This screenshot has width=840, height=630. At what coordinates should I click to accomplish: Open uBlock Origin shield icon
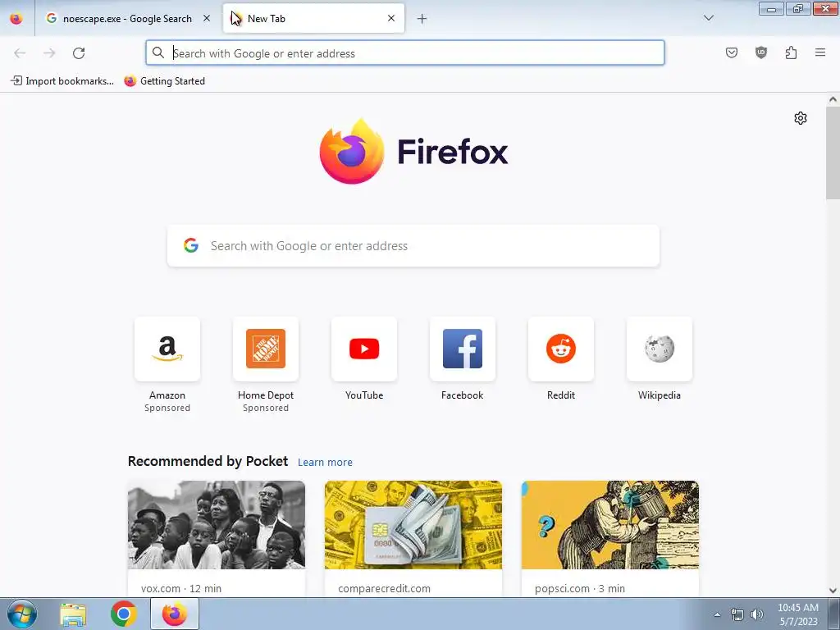761,53
